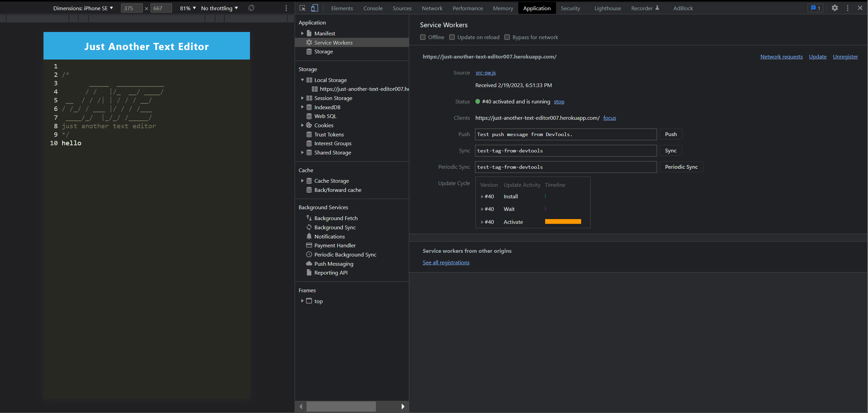Click the orange Activate timeline bar

click(x=563, y=222)
